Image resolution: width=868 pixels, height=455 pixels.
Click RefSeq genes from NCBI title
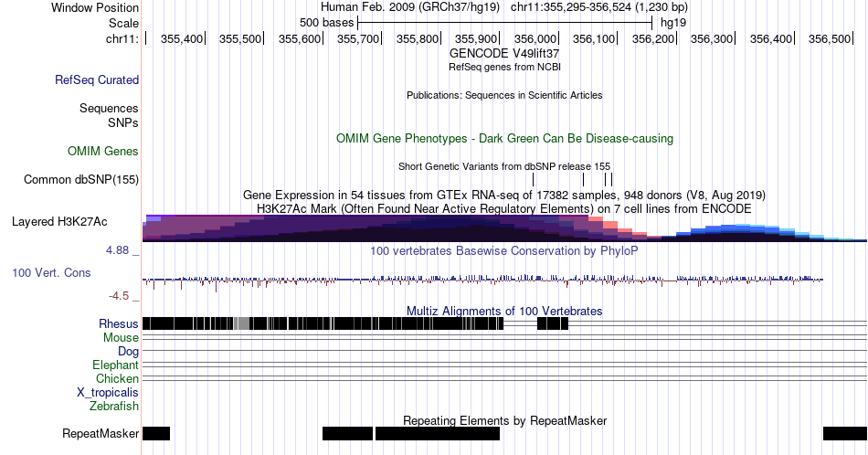point(505,67)
